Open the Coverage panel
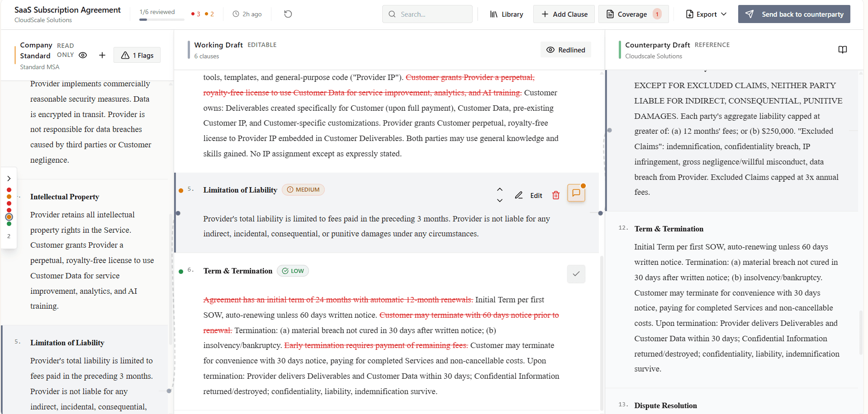The image size is (868, 414). (633, 14)
